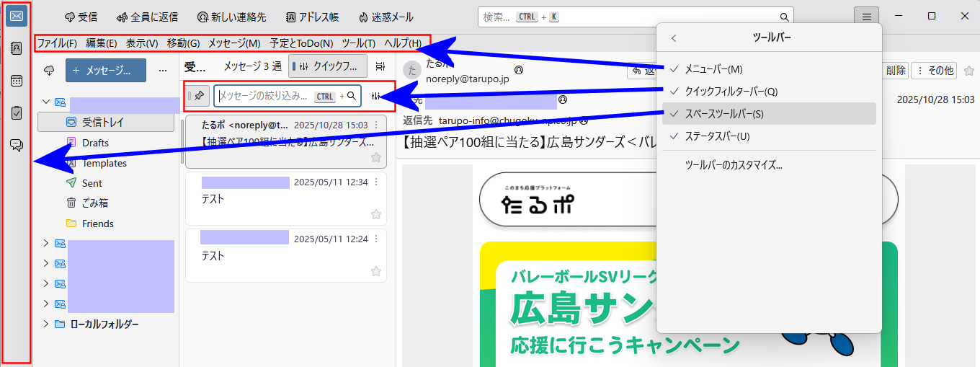Open the ツール(T) menu
980x367 pixels.
tap(358, 43)
